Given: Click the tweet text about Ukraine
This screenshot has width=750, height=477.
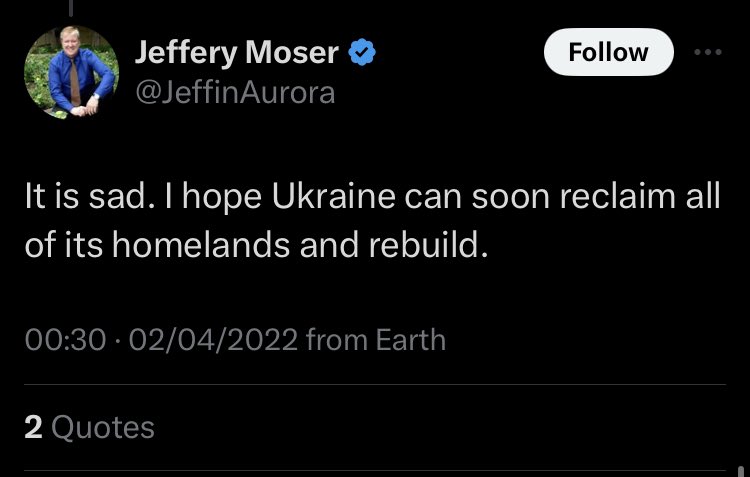Looking at the screenshot, I should coord(372,219).
